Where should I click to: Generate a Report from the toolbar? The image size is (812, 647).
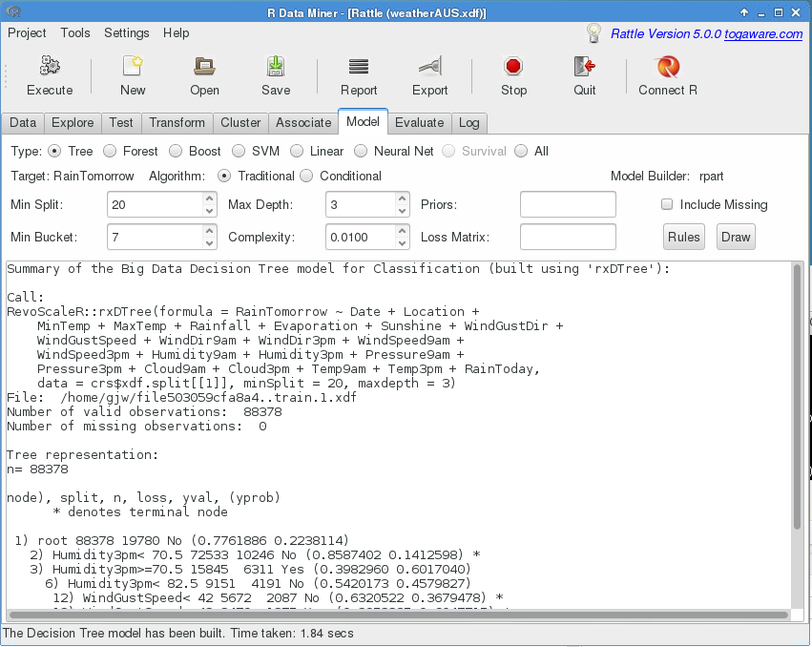[359, 67]
